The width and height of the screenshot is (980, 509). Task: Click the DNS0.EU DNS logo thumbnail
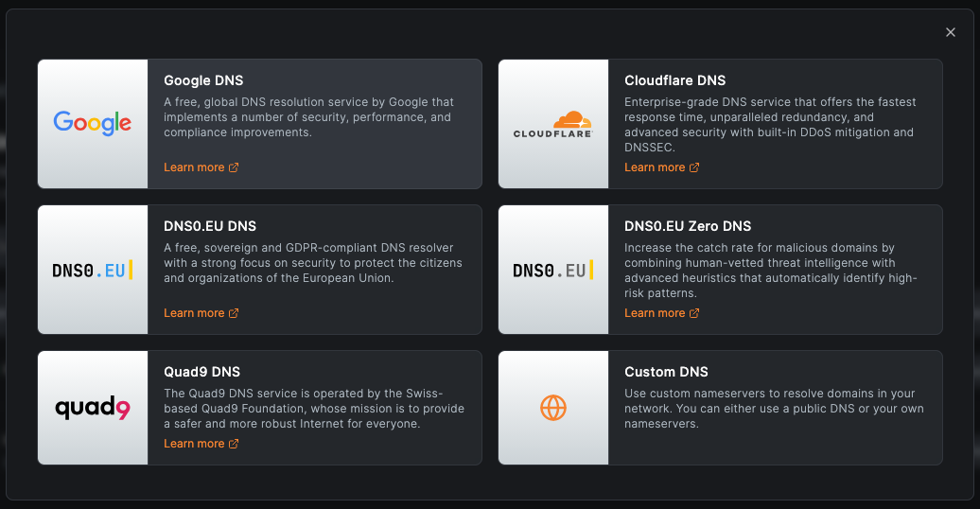pyautogui.click(x=93, y=270)
